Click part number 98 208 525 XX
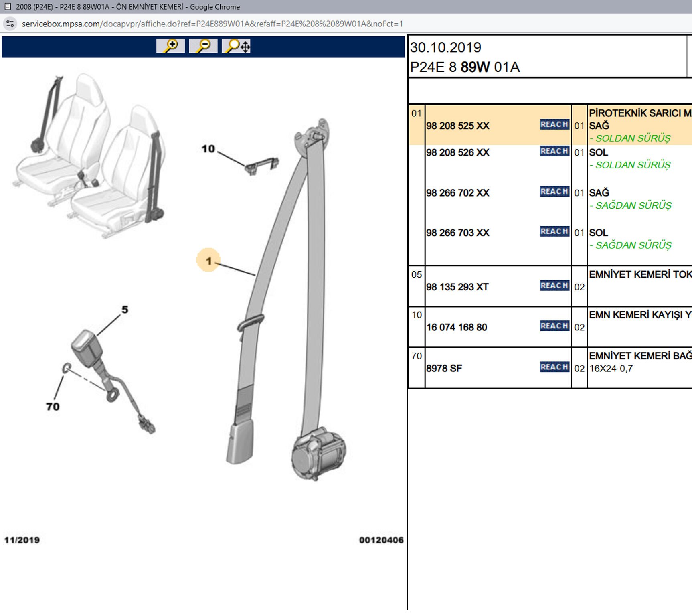Image resolution: width=692 pixels, height=616 pixels. click(457, 126)
